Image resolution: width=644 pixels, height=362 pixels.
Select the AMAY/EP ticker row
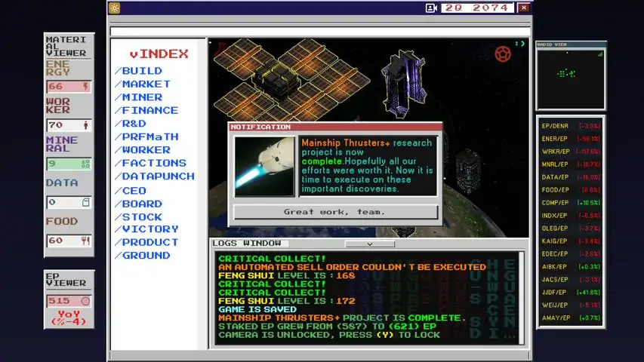(571, 318)
